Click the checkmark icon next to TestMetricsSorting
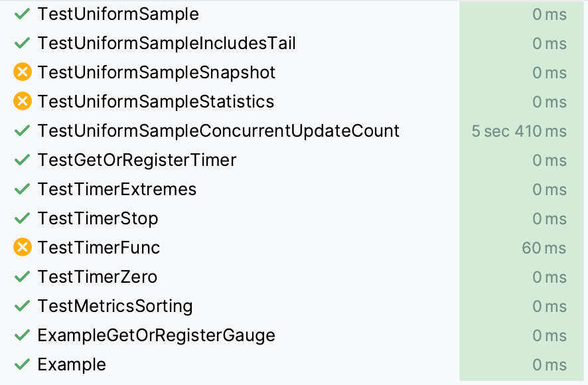Viewport: 588px width, 385px height. (x=22, y=306)
